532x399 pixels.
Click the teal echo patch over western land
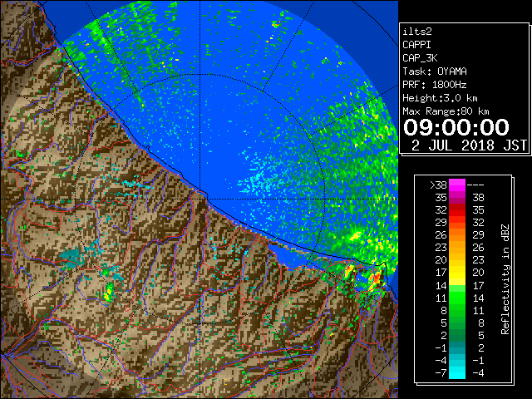click(71, 257)
